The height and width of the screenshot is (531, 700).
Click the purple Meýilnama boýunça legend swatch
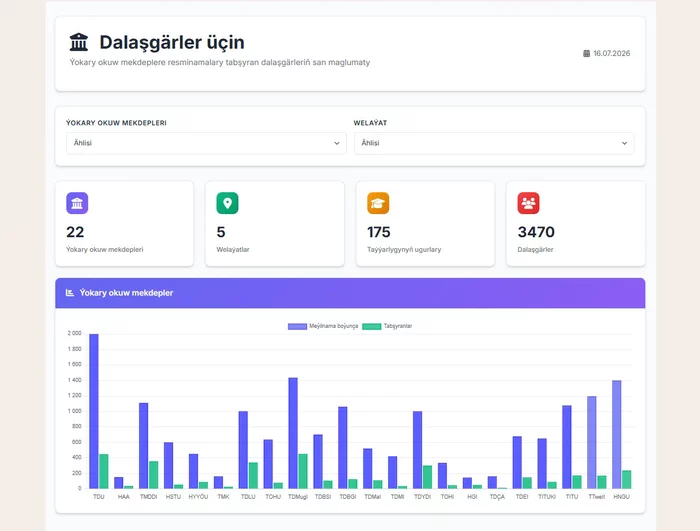[x=297, y=326]
